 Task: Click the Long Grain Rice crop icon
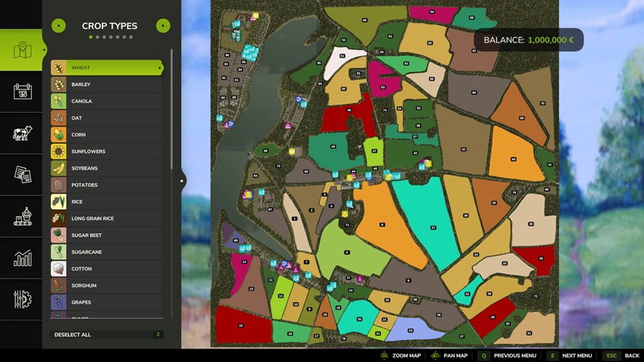(59, 218)
